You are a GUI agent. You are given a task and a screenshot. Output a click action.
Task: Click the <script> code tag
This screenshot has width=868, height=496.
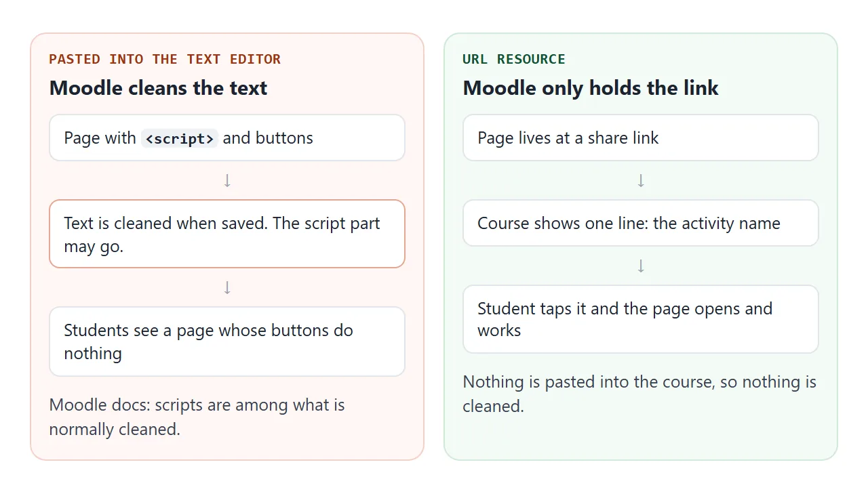[x=180, y=138]
